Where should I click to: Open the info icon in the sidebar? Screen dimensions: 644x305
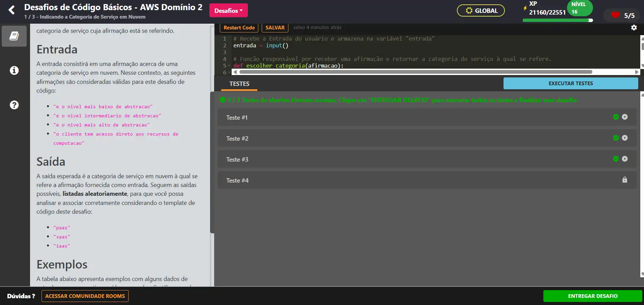14,70
